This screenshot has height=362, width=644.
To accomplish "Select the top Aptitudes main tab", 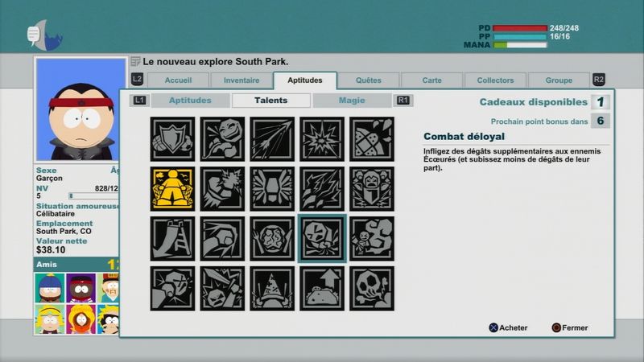I will coord(305,80).
